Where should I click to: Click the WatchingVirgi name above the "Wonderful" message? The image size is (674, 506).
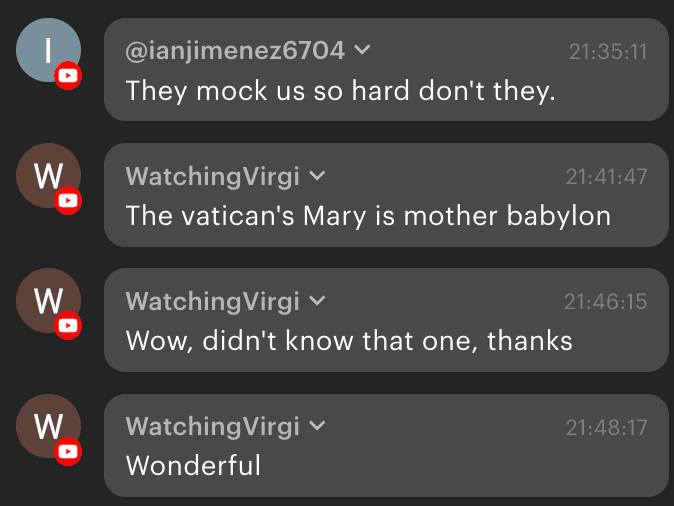[212, 426]
